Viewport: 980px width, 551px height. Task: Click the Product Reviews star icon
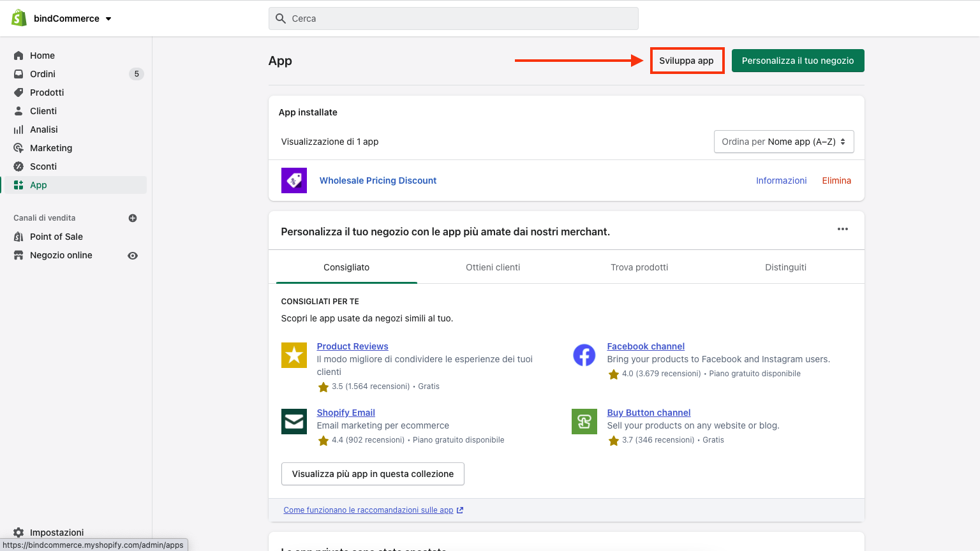(x=293, y=355)
